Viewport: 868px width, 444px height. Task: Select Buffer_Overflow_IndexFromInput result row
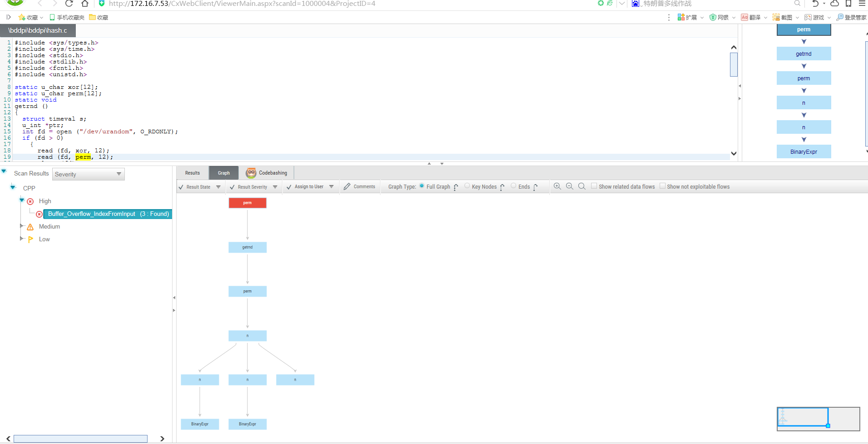pos(108,214)
